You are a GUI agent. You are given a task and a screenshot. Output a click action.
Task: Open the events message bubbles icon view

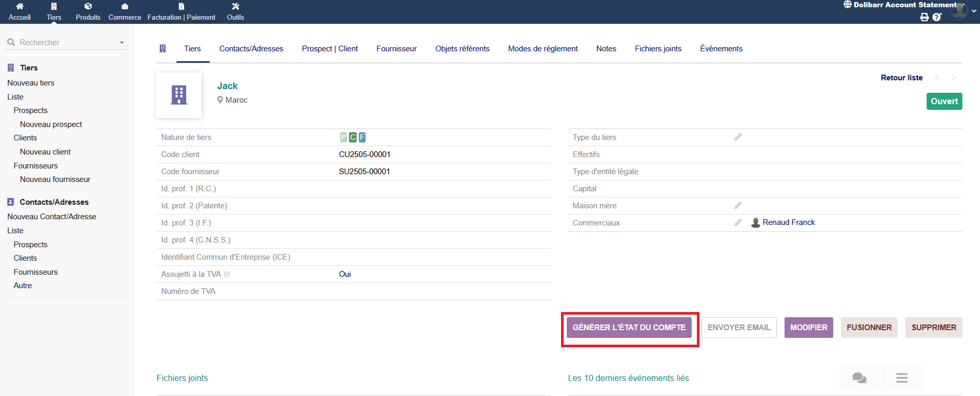point(859,378)
